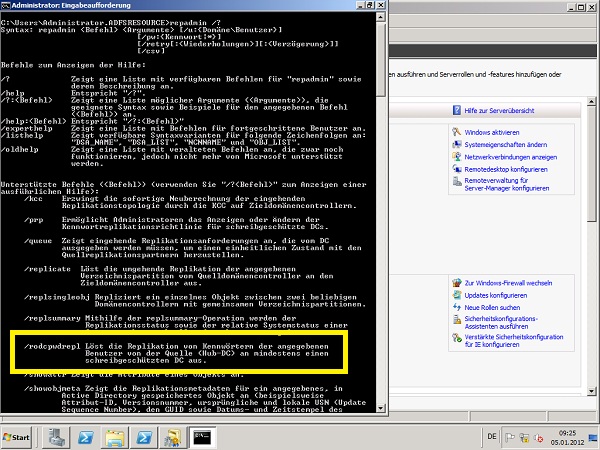Image resolution: width=600 pixels, height=450 pixels.
Task: Open Server Manager from the taskbar
Action: [x=57, y=437]
